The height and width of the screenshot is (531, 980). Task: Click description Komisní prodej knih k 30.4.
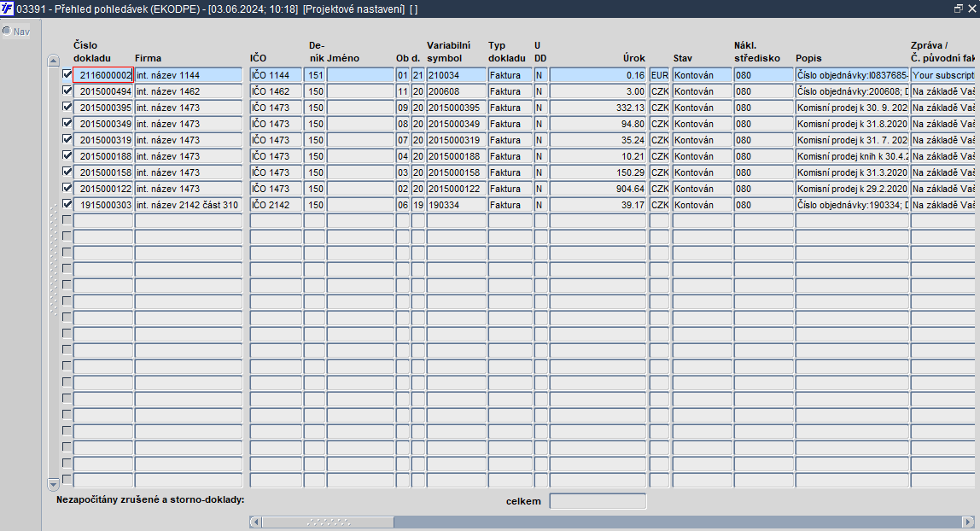coord(852,156)
